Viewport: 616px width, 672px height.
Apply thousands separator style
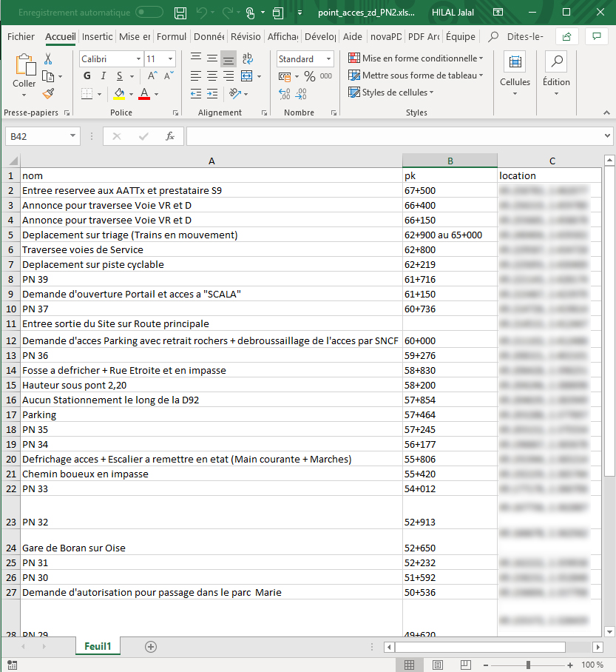[x=326, y=76]
